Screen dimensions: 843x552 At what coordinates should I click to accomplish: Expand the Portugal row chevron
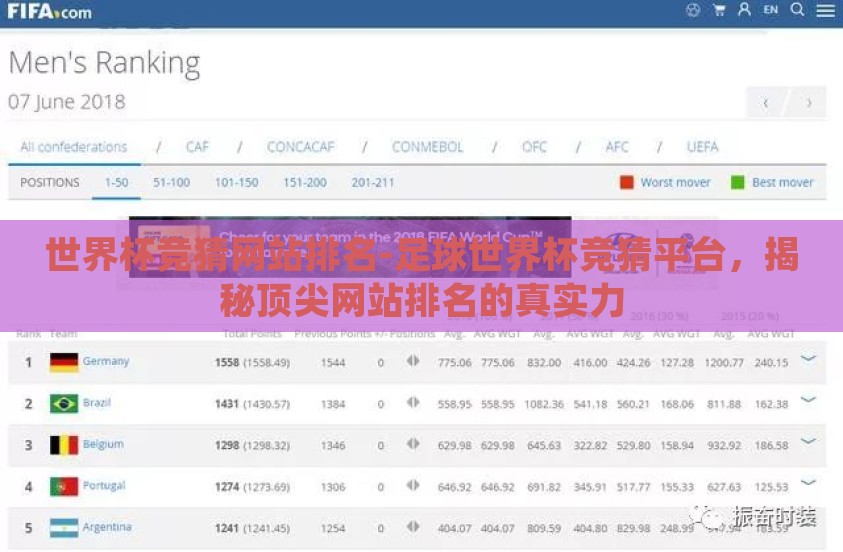tap(808, 482)
